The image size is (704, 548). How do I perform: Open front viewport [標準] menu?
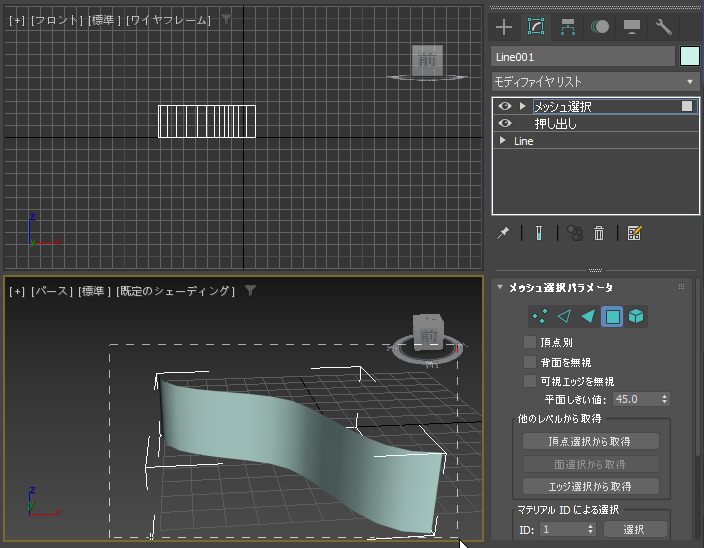104,20
